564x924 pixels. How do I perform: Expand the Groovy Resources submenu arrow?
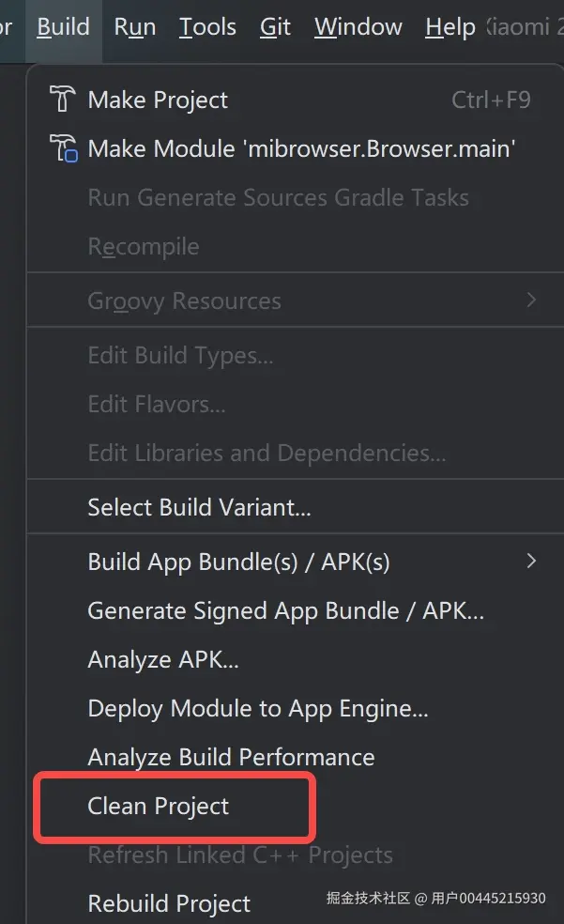tap(531, 300)
